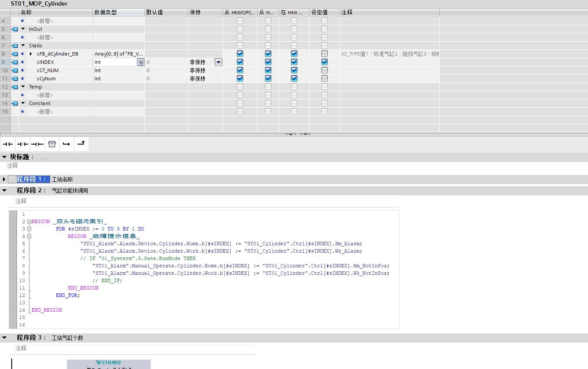Enable setpoint checkbox for sST_NUM
This screenshot has width=588, height=369.
[x=324, y=70]
